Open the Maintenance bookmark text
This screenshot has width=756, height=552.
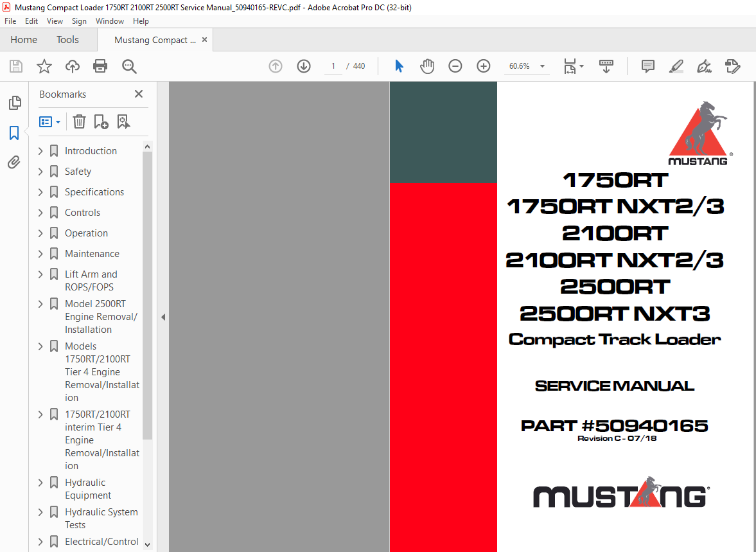point(92,254)
